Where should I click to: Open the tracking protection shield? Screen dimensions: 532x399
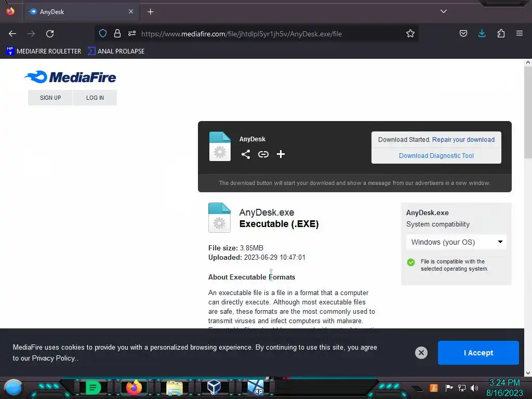[x=103, y=33]
